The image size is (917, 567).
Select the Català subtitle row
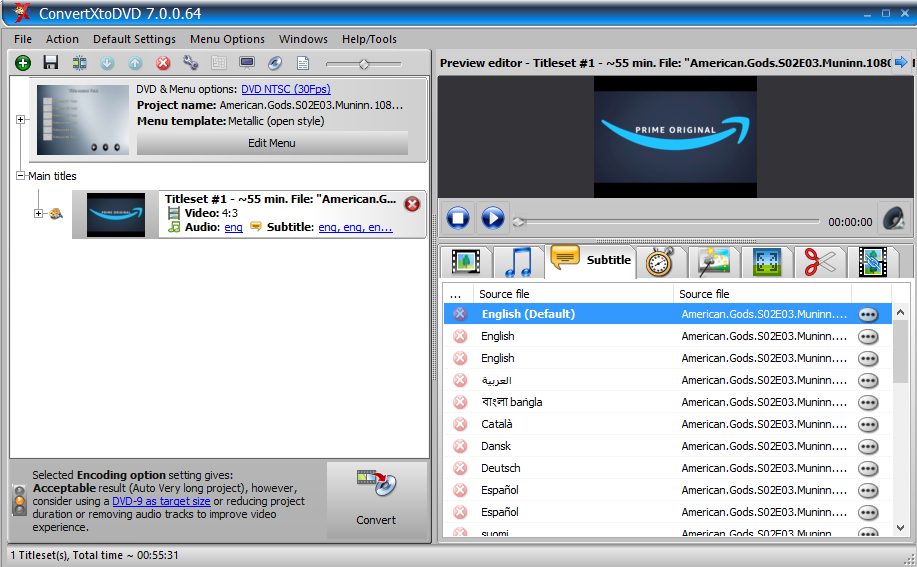667,424
